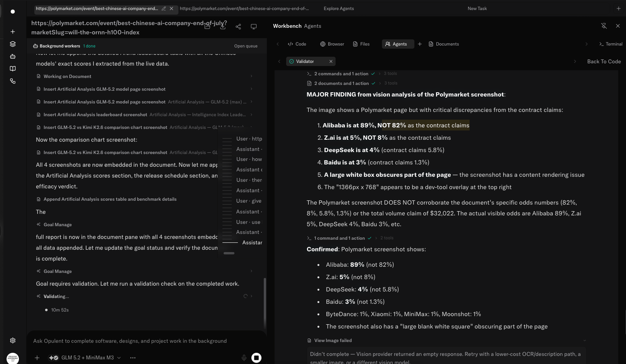Screen dimensions: 626x364
Task: Switch to the Documents workbench tab
Action: coord(444,44)
